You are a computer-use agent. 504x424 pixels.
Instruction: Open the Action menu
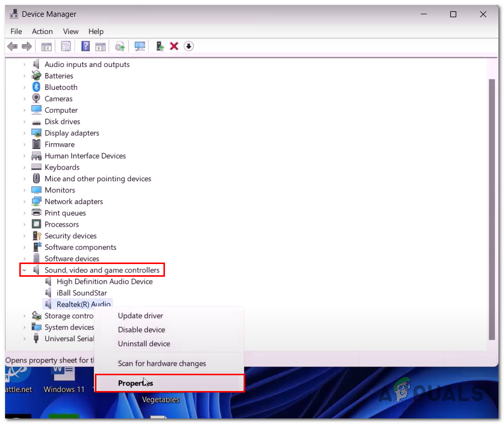pos(42,31)
